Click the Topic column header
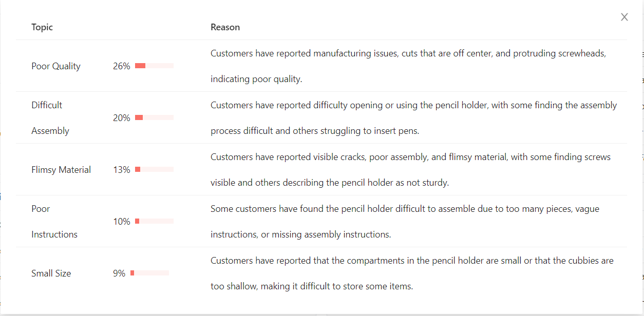 click(x=42, y=27)
